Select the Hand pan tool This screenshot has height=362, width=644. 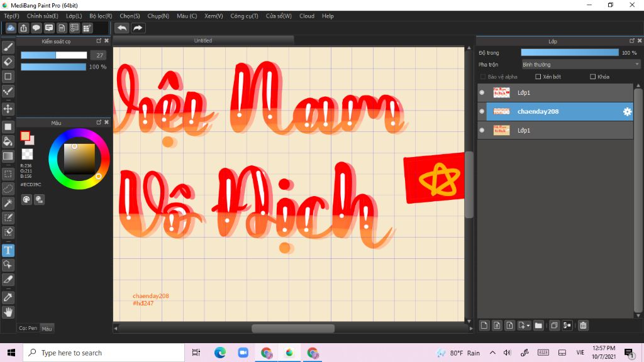8,312
